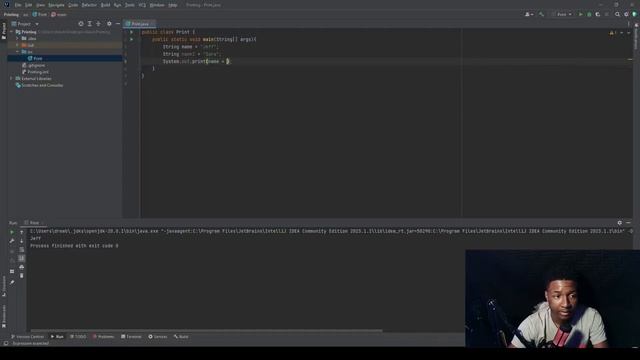
Task: Collapse the Printing project root node
Action: (x=11, y=32)
